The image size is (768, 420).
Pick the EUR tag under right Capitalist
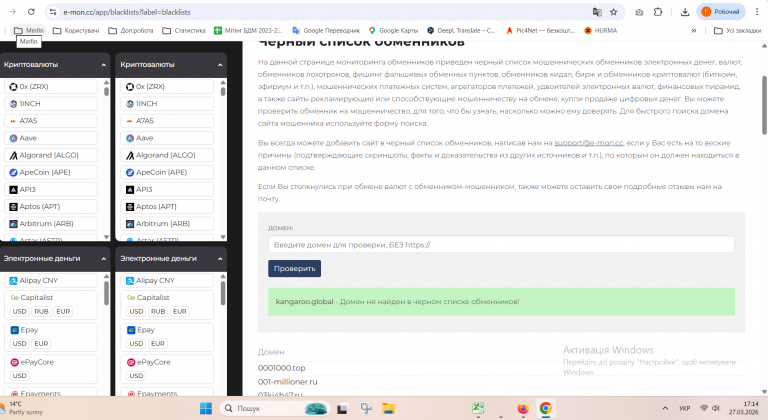click(179, 311)
